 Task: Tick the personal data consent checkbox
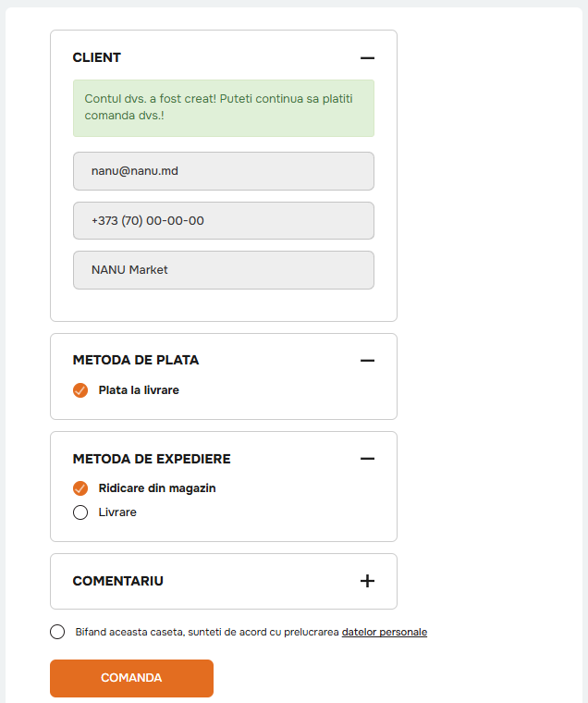[x=57, y=632]
